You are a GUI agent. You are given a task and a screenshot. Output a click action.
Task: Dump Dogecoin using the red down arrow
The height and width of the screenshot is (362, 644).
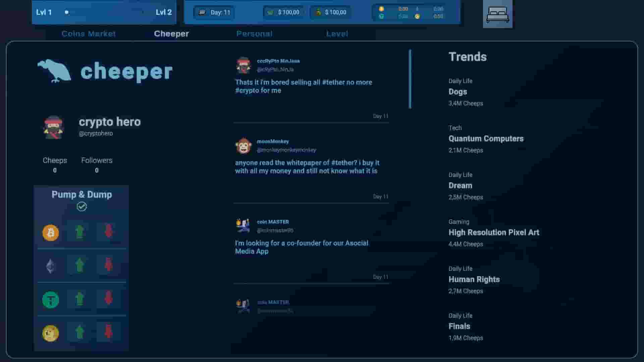tap(108, 332)
